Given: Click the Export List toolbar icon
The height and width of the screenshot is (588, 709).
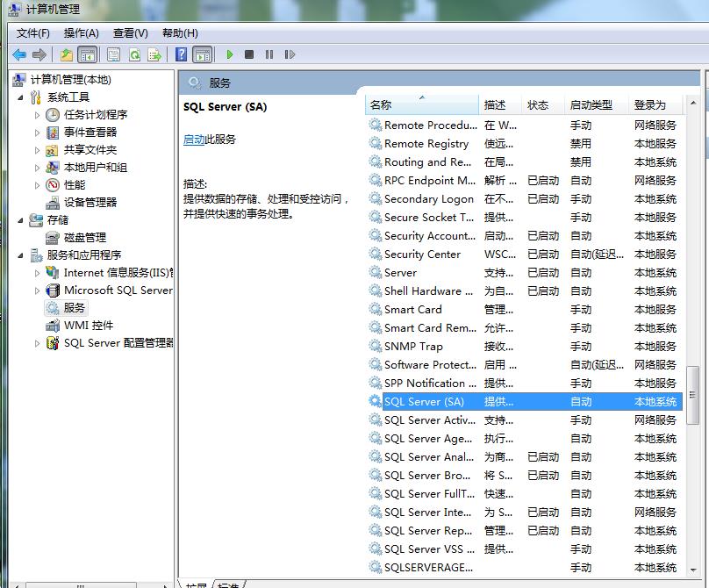Looking at the screenshot, I should tap(154, 54).
